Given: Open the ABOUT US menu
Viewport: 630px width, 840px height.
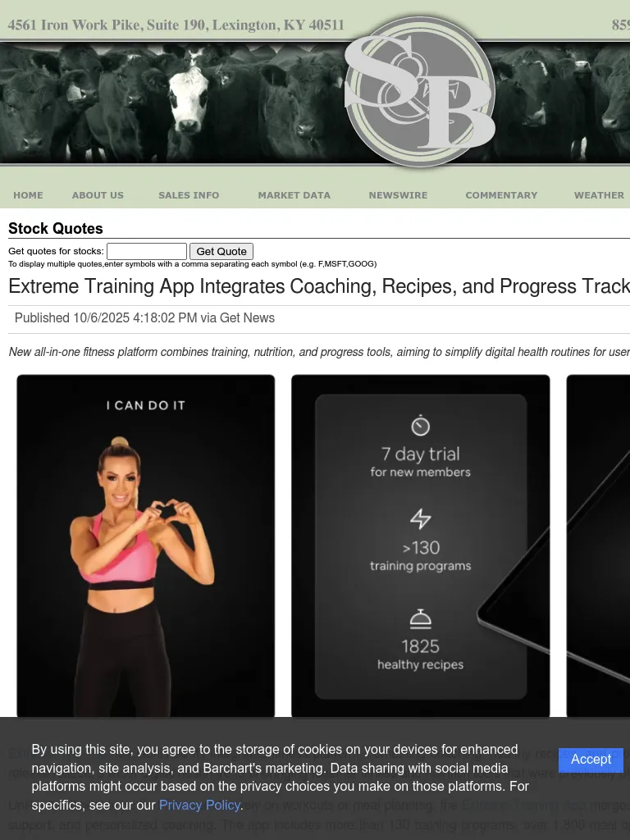Looking at the screenshot, I should [98, 195].
